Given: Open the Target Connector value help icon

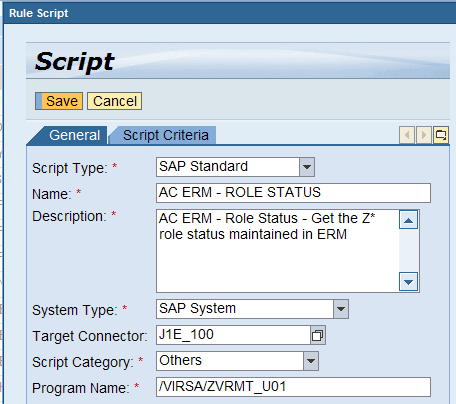Looking at the screenshot, I should point(317,335).
